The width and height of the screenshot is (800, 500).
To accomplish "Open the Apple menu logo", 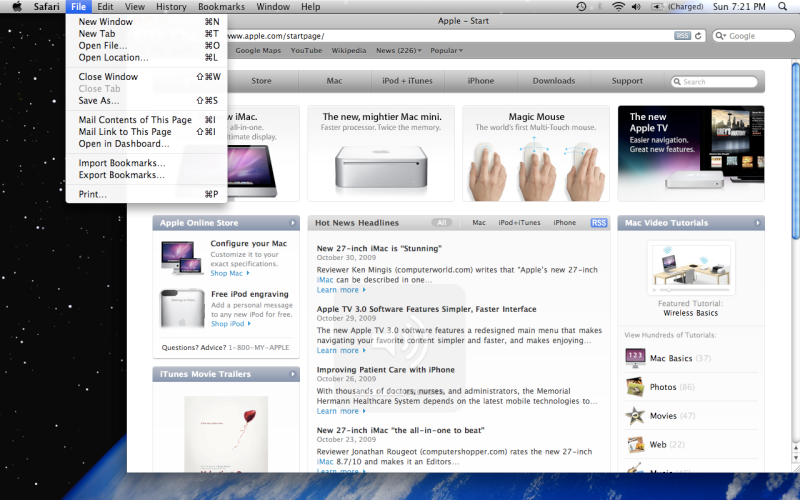I will pos(17,7).
